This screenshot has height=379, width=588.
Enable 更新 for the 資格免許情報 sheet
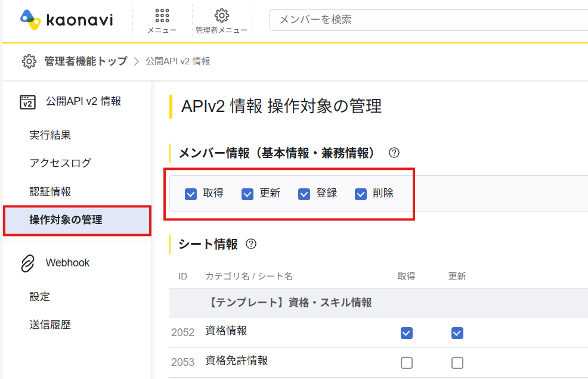click(x=457, y=363)
